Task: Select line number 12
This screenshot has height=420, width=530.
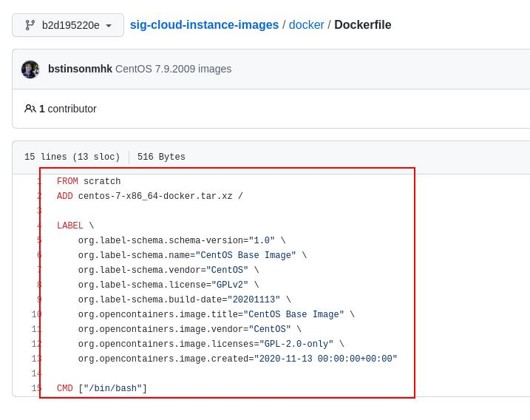Action: [x=36, y=344]
